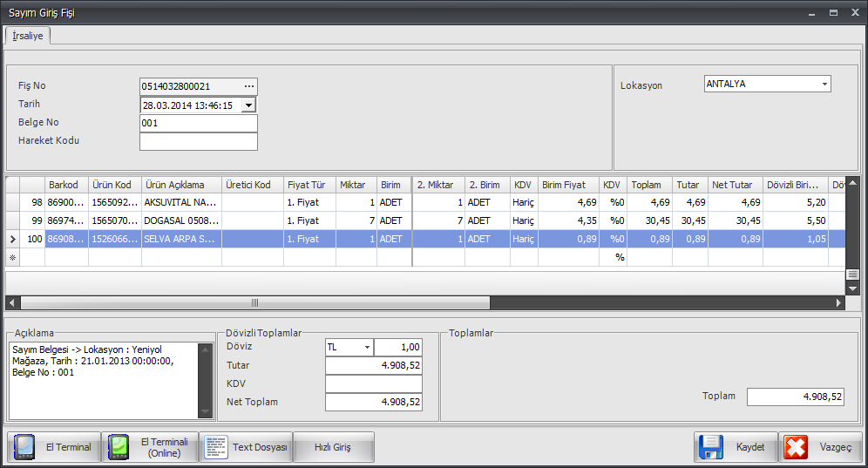Click the Text Dosyası document icon
The image size is (868, 468).
pos(215,447)
